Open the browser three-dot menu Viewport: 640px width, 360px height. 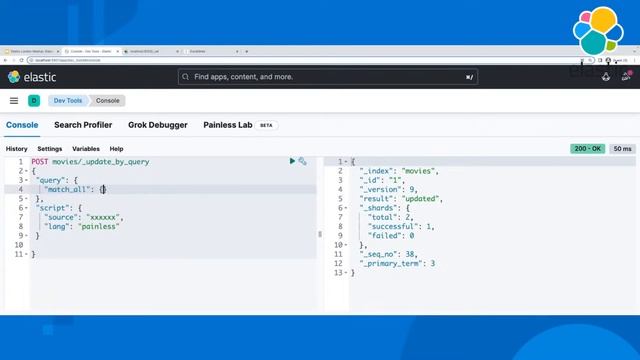tap(635, 60)
